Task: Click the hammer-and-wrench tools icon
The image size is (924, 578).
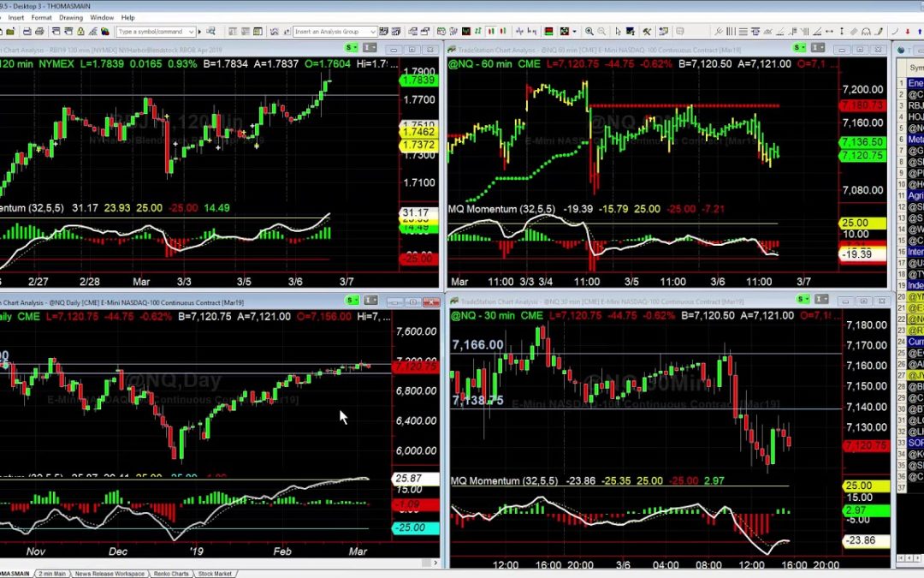Action: pyautogui.click(x=647, y=32)
